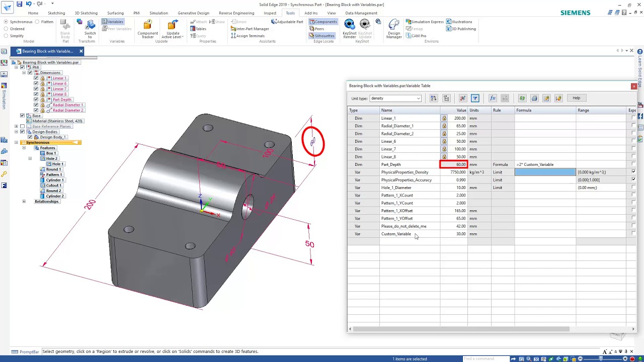The image size is (644, 362).
Task: Click the Components edge locate button
Action: tap(323, 22)
